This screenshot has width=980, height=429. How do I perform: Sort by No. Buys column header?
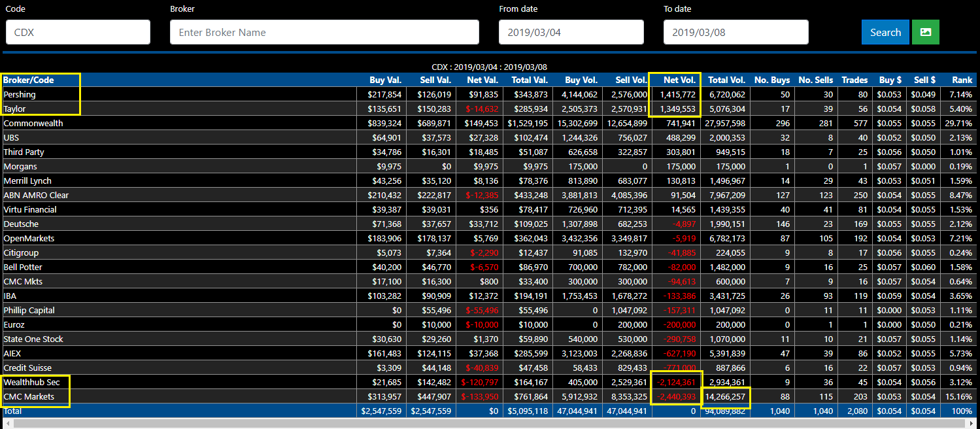(x=772, y=80)
